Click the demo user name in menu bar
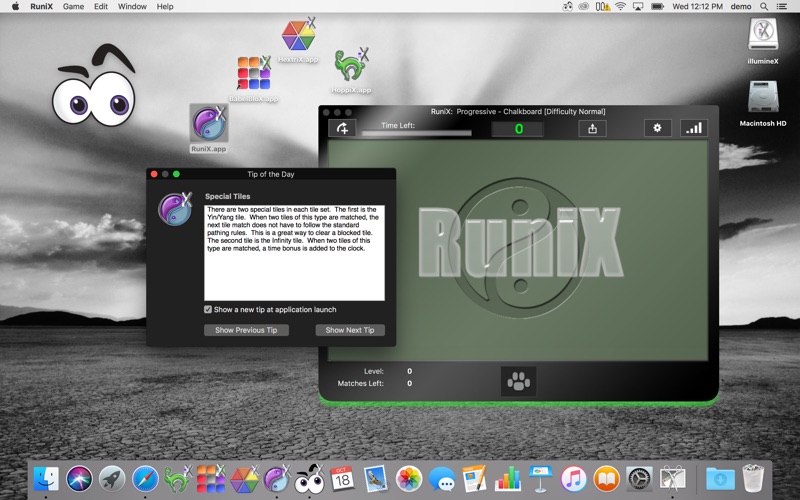This screenshot has width=800, height=500. click(x=741, y=6)
